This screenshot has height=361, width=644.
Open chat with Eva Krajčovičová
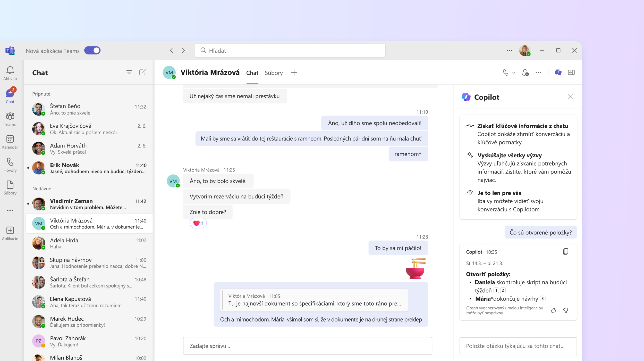click(x=89, y=129)
